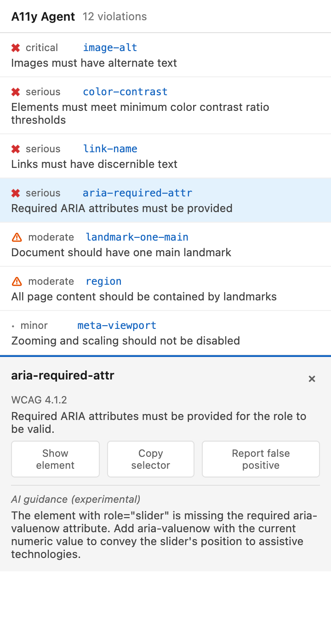The width and height of the screenshot is (331, 644).
Task: Click Report false positive
Action: (x=261, y=459)
